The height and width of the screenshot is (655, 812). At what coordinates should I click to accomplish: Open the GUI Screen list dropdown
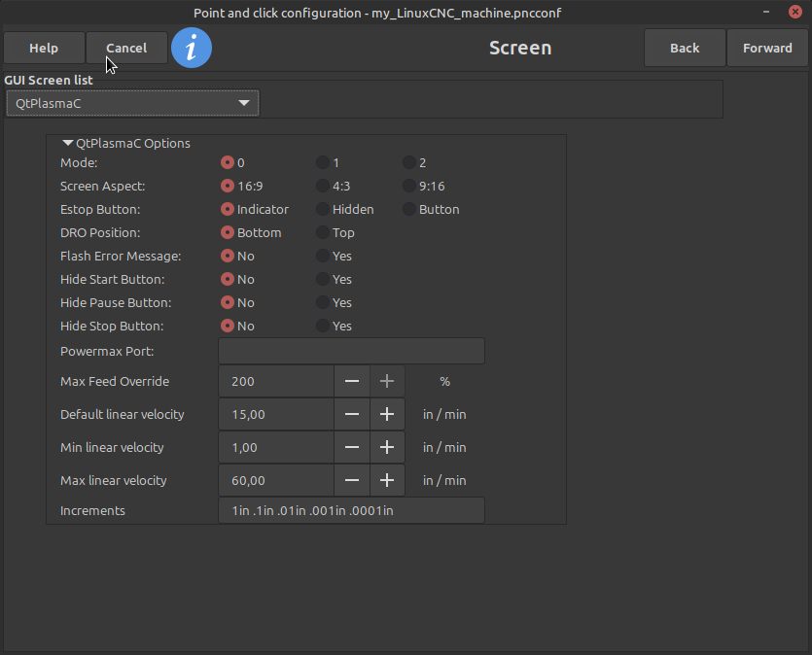point(132,103)
